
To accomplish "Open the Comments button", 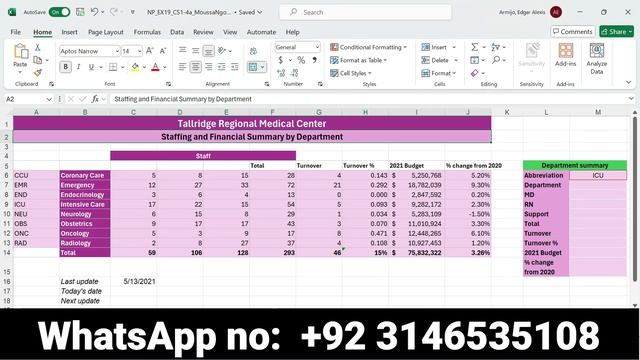I will (x=573, y=31).
